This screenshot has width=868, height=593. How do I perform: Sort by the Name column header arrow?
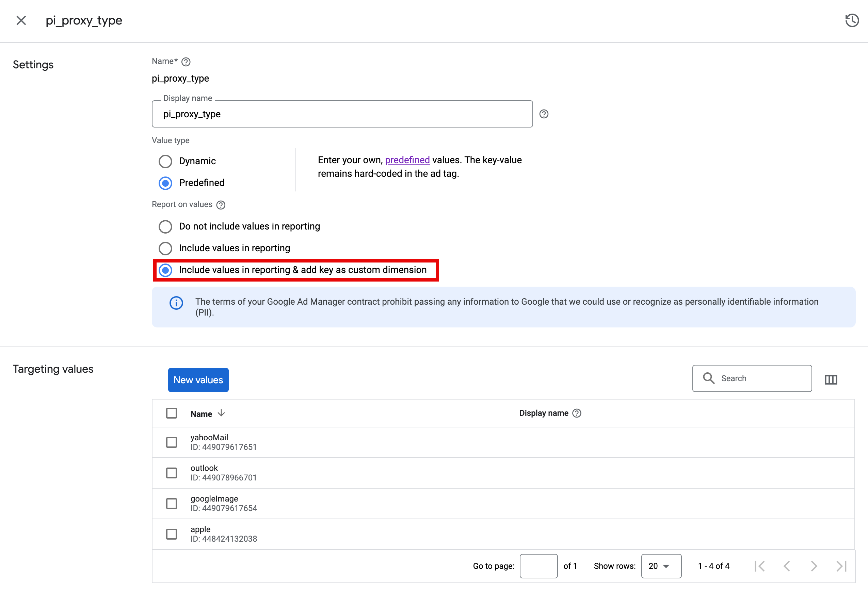(221, 413)
